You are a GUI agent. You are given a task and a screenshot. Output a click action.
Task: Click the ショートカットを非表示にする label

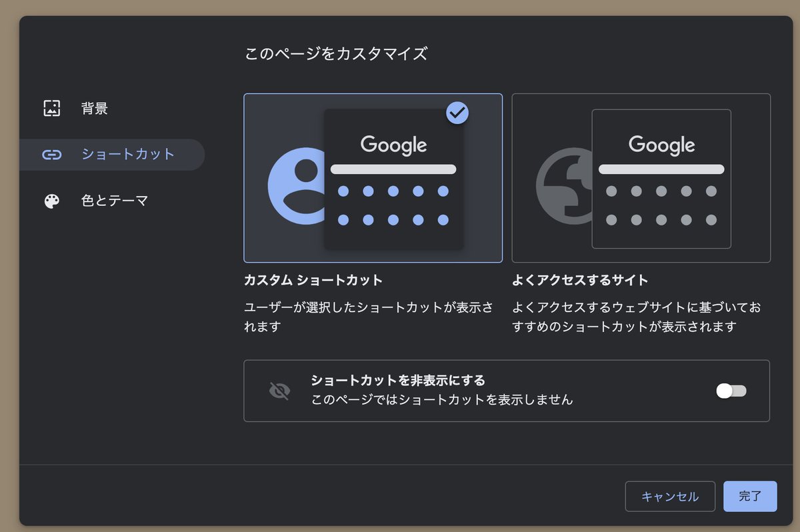[x=398, y=381]
